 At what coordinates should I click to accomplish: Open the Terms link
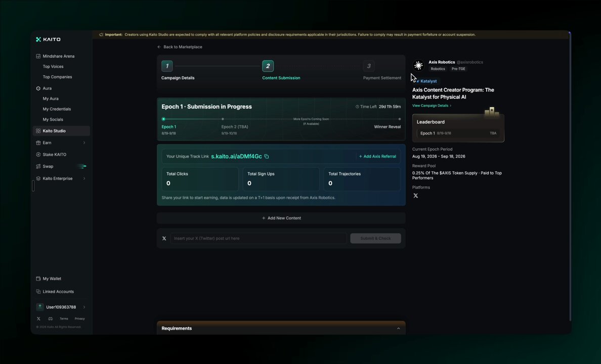click(x=64, y=318)
